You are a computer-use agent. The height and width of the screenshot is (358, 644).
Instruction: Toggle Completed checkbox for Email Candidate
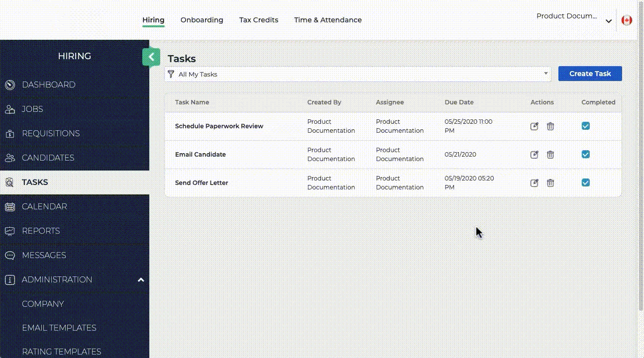[x=585, y=154]
